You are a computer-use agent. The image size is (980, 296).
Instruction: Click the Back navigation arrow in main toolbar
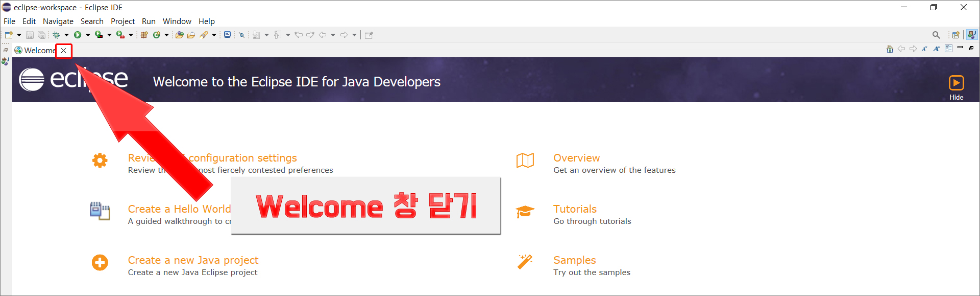click(x=323, y=35)
